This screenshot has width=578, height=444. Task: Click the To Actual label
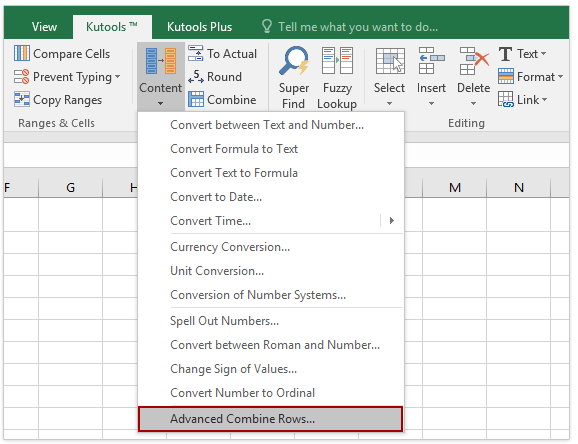coord(232,54)
